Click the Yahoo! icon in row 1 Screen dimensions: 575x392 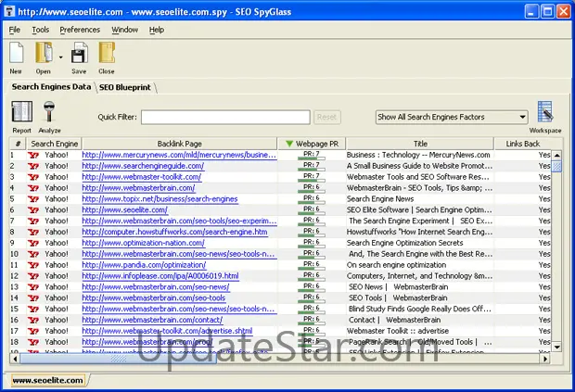[34, 155]
